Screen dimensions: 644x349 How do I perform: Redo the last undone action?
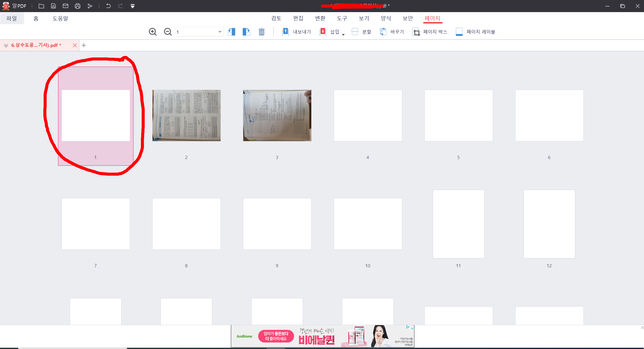point(120,6)
